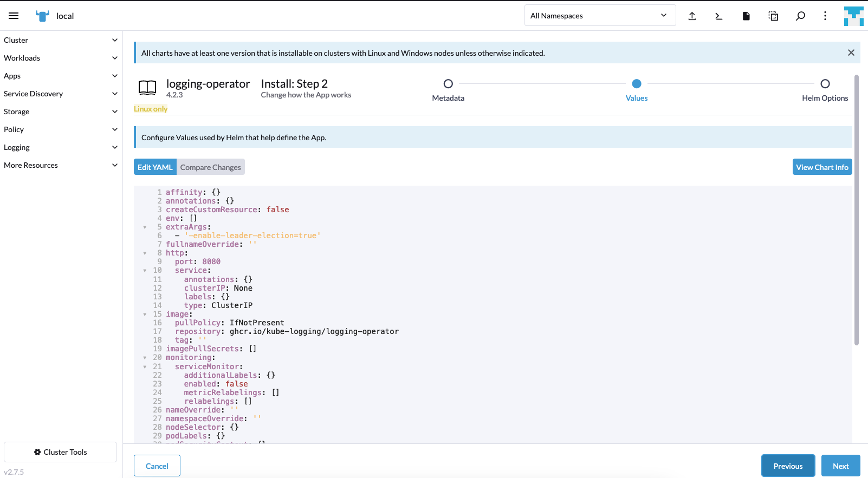Image resolution: width=868 pixels, height=478 pixels.
Task: Click the nodeSelector line in YAML
Action: pos(202,427)
